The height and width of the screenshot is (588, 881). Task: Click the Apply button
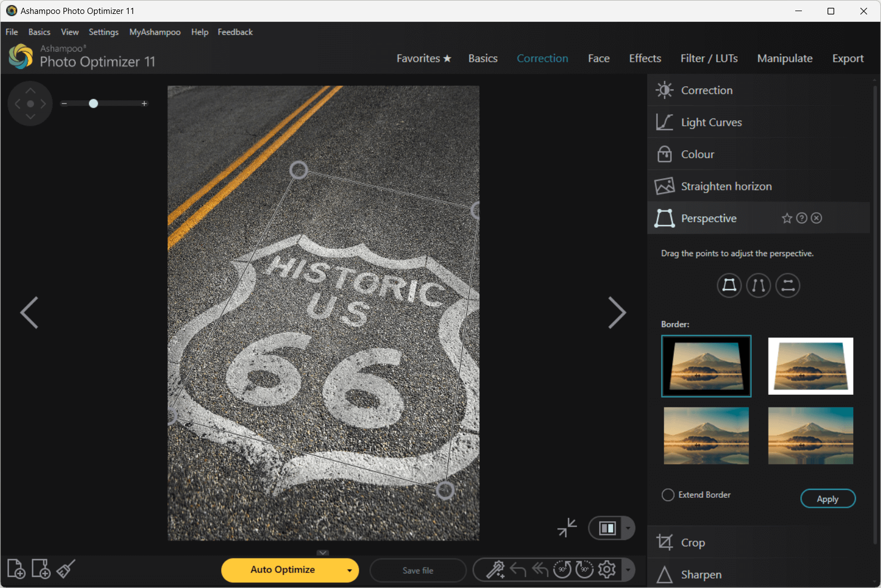pos(827,499)
